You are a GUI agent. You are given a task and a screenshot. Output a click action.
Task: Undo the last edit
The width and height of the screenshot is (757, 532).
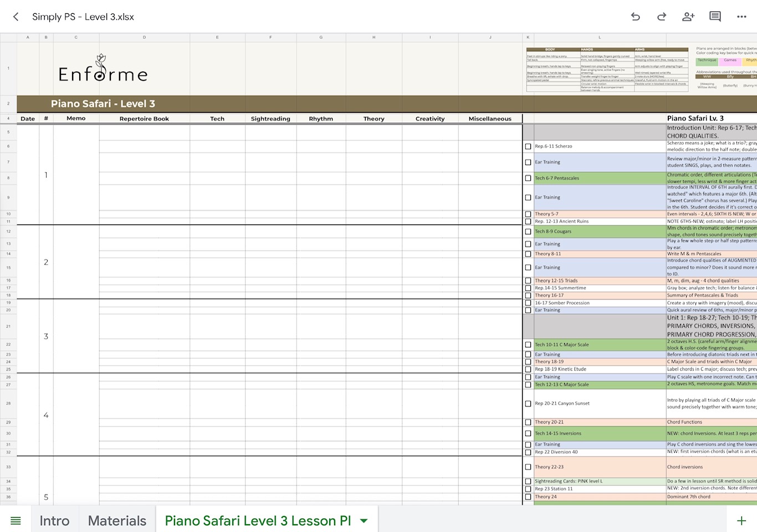coord(636,17)
